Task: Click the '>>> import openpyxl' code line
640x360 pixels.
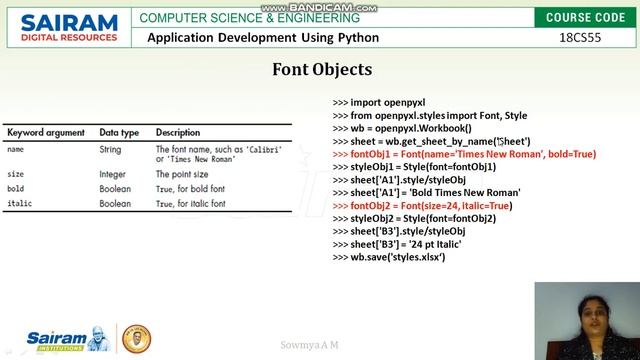Action: coord(379,102)
